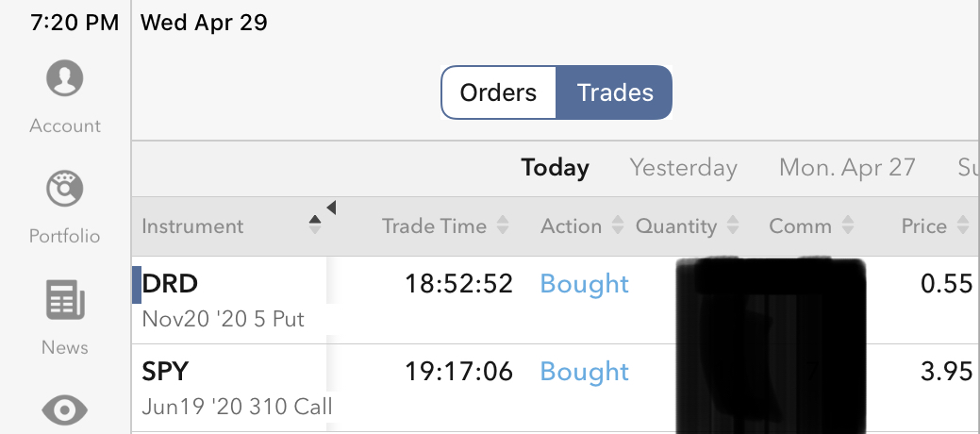Select the Yesterday date tab

click(x=683, y=168)
